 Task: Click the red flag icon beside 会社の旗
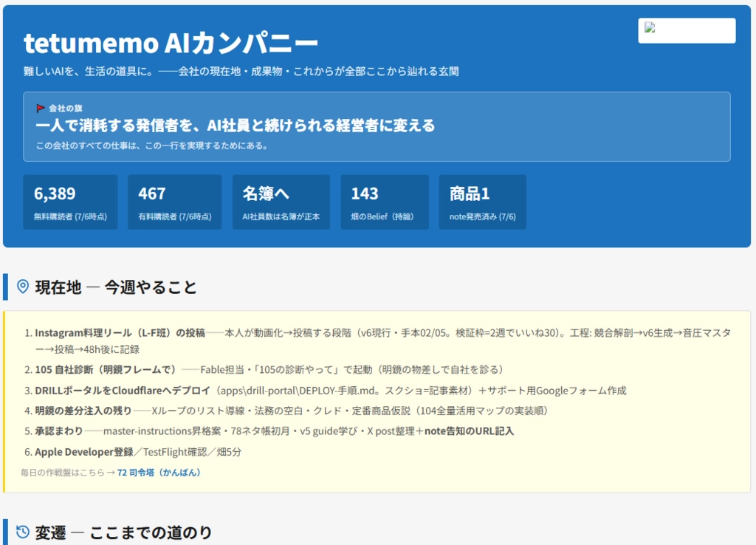click(x=41, y=108)
